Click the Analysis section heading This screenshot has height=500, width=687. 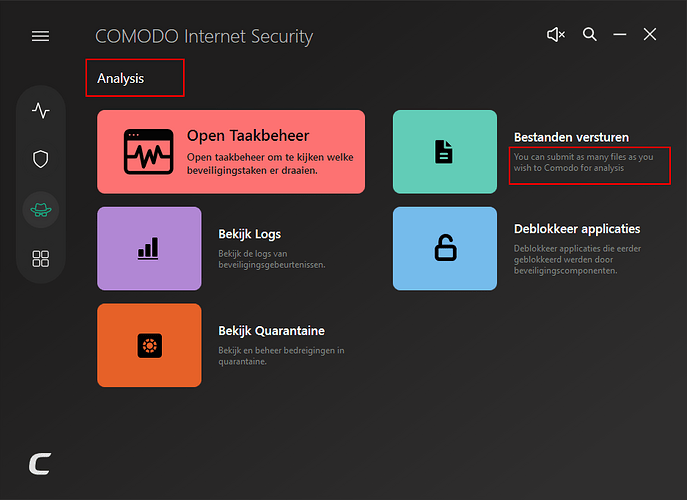coord(120,78)
